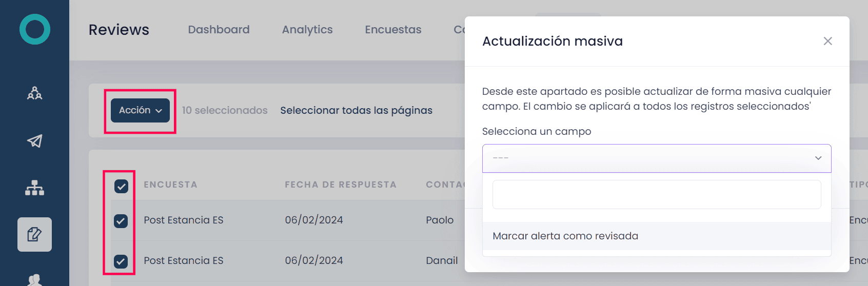The height and width of the screenshot is (286, 868).
Task: Click the ENCUESTA column header
Action: 170,185
